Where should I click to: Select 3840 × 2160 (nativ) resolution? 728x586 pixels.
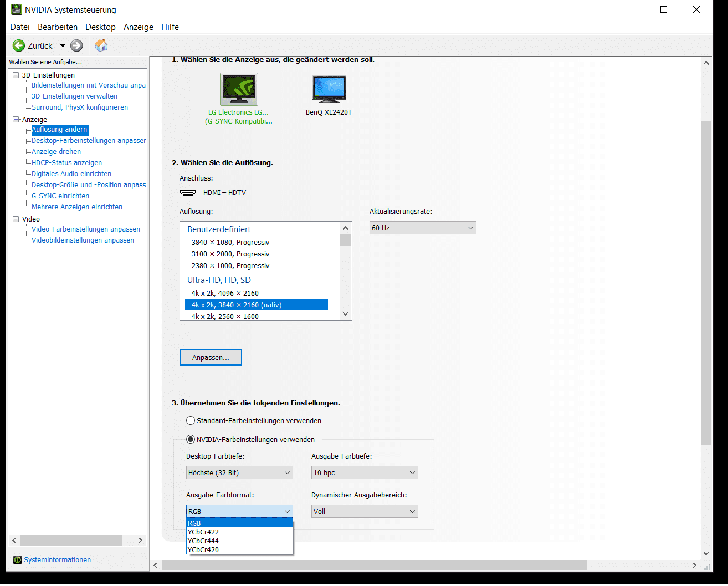click(x=257, y=305)
